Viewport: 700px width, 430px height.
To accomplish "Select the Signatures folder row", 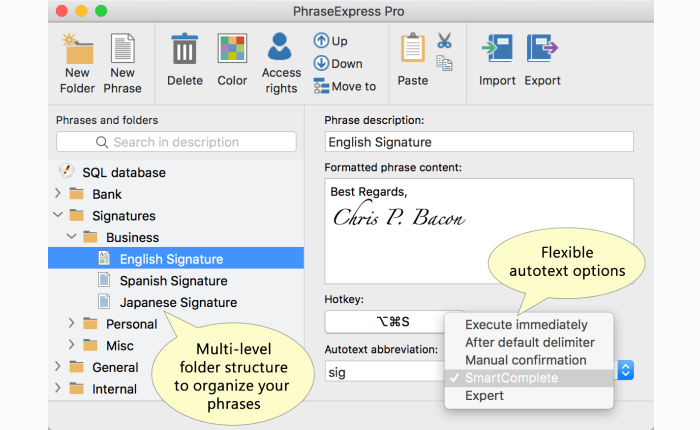I will coord(176,216).
